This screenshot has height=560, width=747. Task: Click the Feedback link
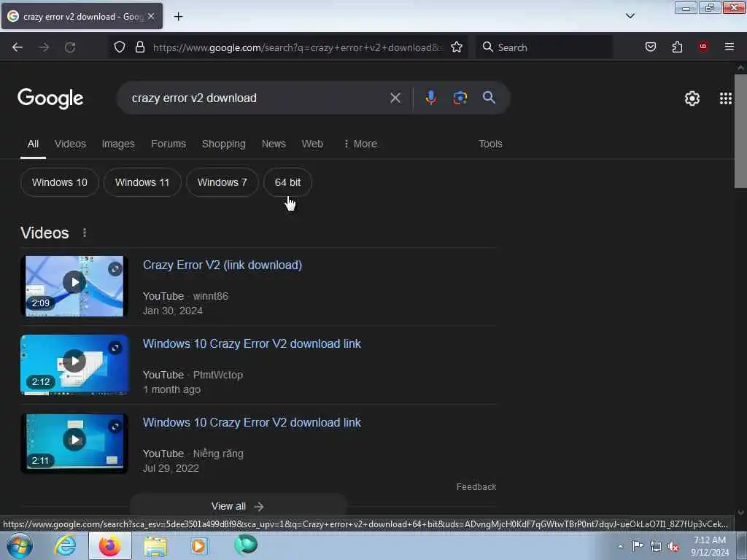476,486
